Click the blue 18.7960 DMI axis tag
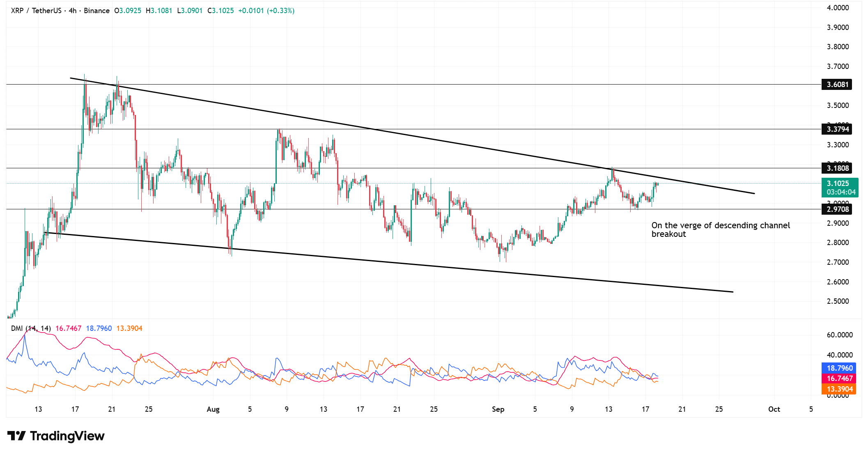Viewport: 868px width, 454px height. pyautogui.click(x=839, y=368)
